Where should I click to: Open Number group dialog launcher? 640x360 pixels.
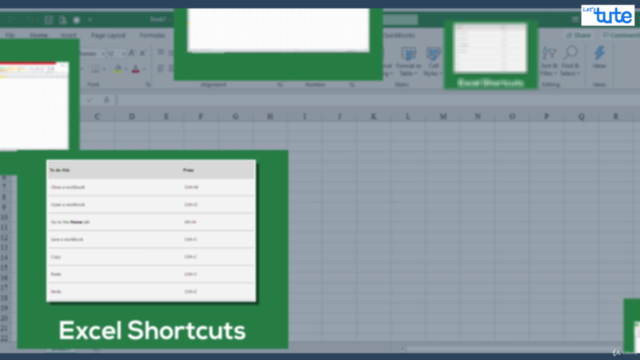point(351,84)
